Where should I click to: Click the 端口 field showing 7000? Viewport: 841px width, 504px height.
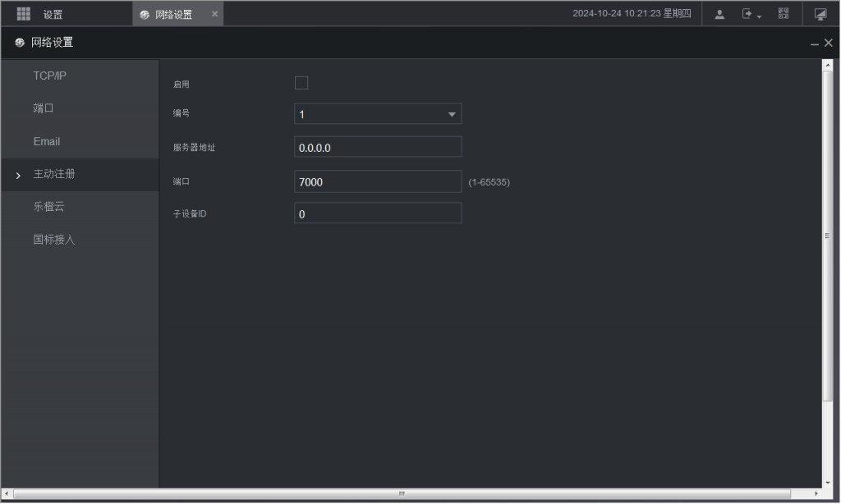click(378, 181)
